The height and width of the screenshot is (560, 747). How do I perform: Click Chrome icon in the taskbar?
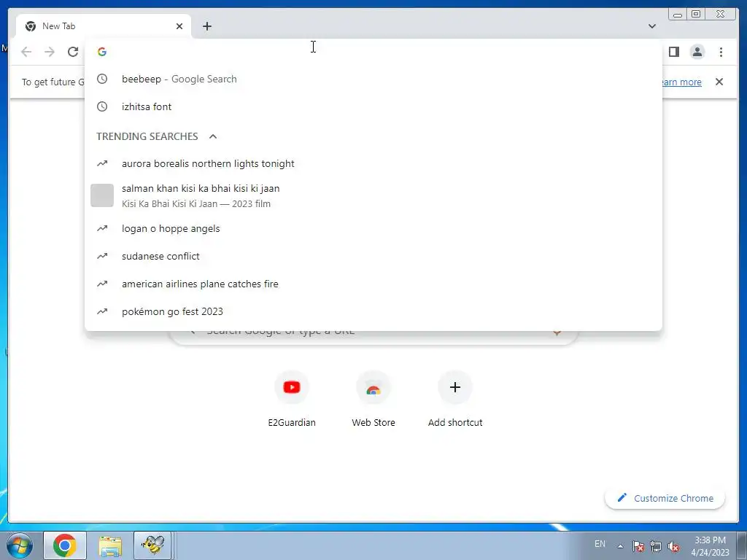click(x=65, y=545)
